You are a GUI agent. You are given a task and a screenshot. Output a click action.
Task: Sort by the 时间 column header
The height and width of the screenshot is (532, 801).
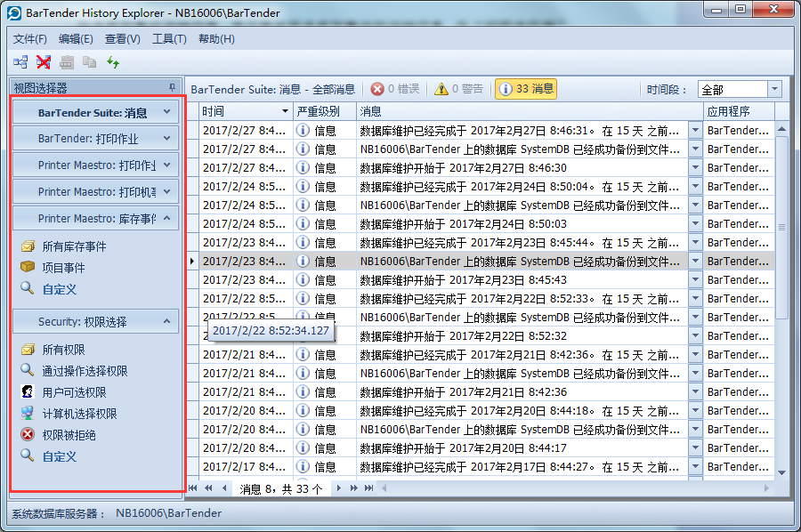click(246, 111)
